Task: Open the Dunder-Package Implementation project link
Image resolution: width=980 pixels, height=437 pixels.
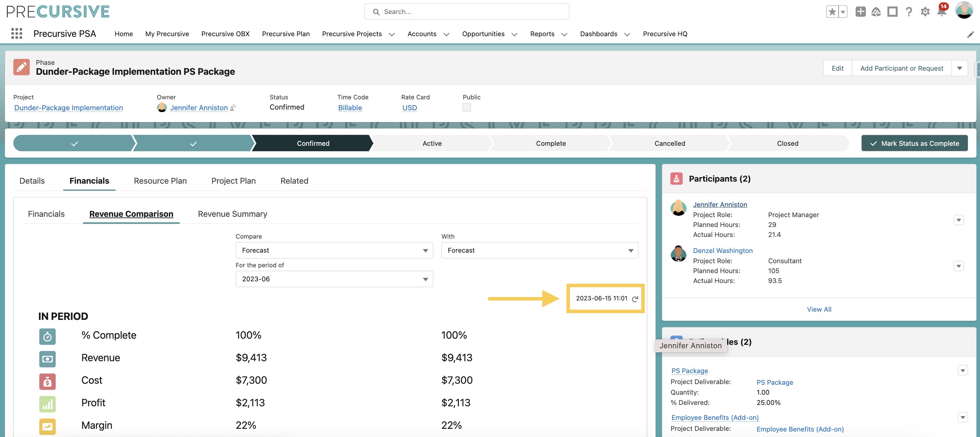Action: click(68, 108)
